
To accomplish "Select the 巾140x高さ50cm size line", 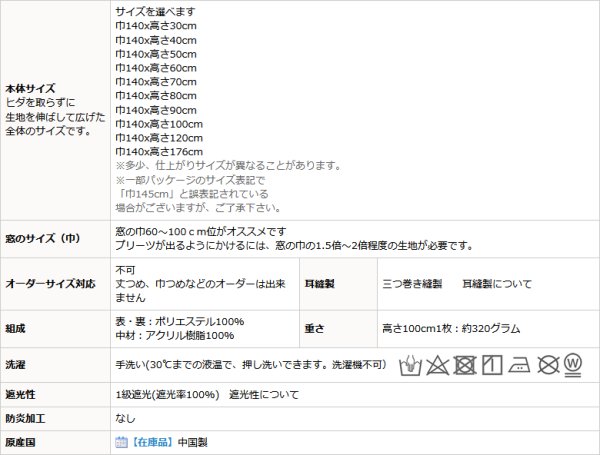I will click(156, 54).
